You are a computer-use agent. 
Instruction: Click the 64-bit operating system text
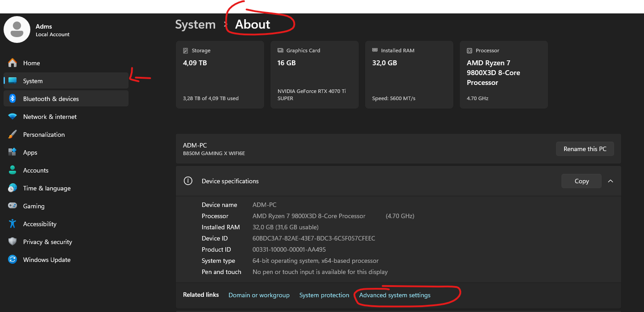(316, 261)
